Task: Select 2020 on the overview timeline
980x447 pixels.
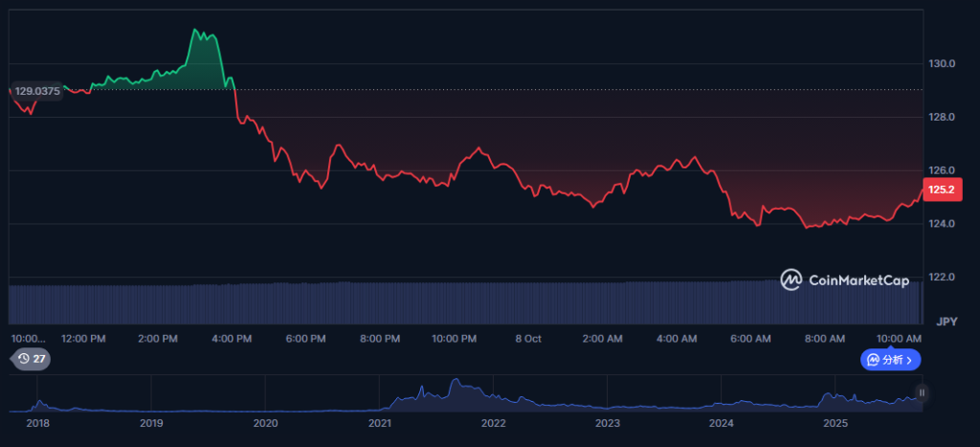Action: [x=265, y=423]
